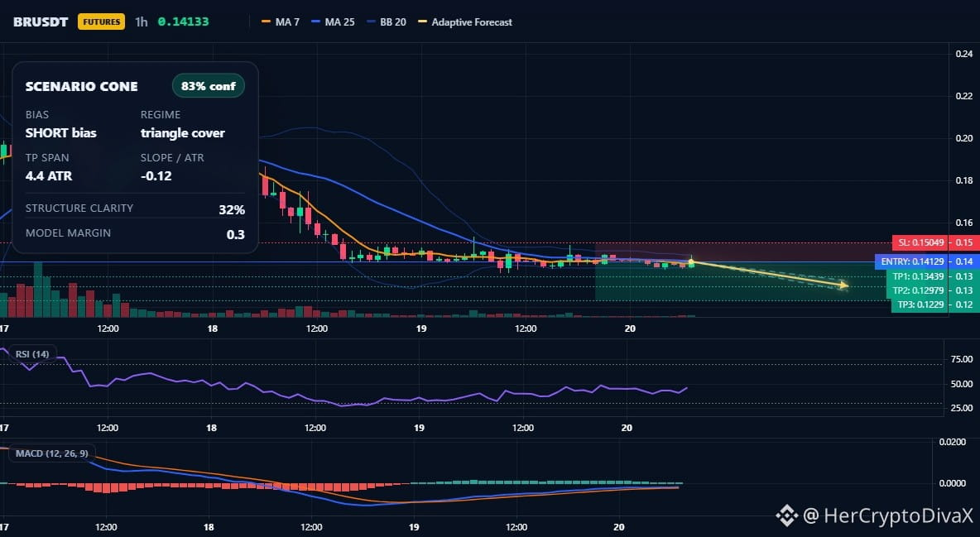Image resolution: width=980 pixels, height=537 pixels.
Task: Click the current price 0.14133
Action: pyautogui.click(x=183, y=22)
